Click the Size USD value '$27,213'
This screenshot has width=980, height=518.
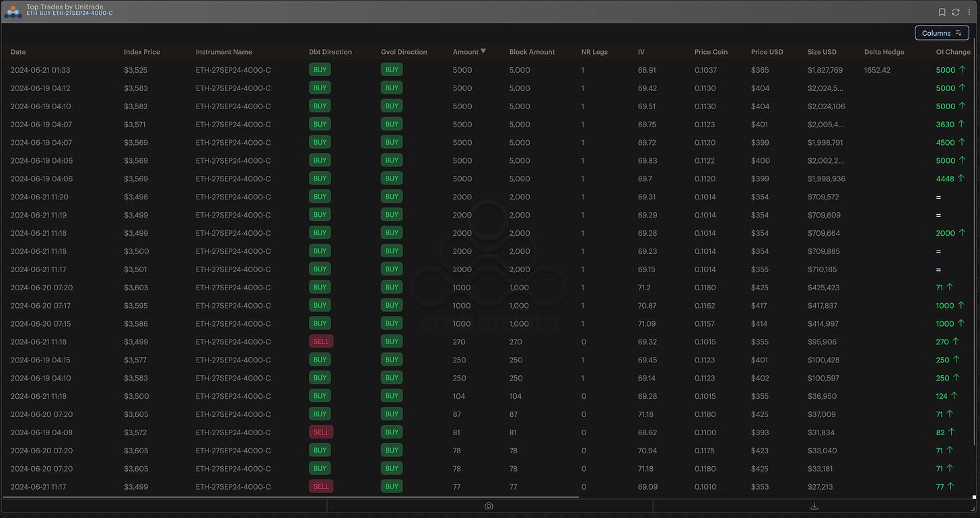[x=820, y=486]
